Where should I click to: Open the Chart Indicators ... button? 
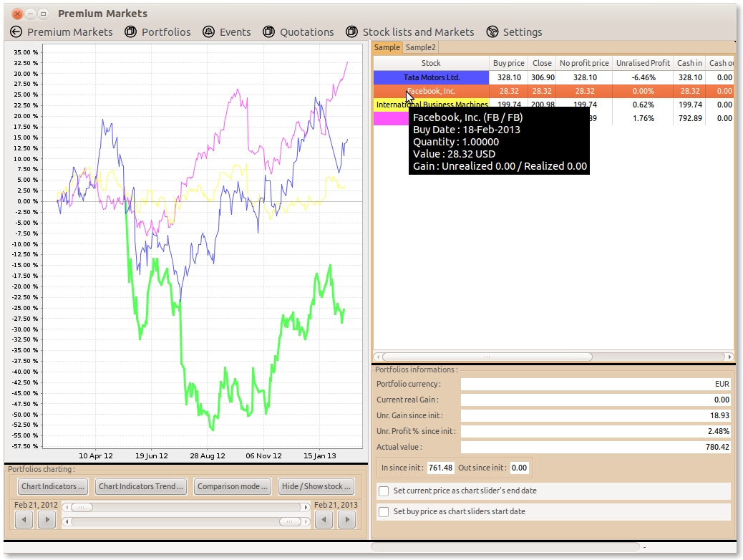pyautogui.click(x=52, y=486)
